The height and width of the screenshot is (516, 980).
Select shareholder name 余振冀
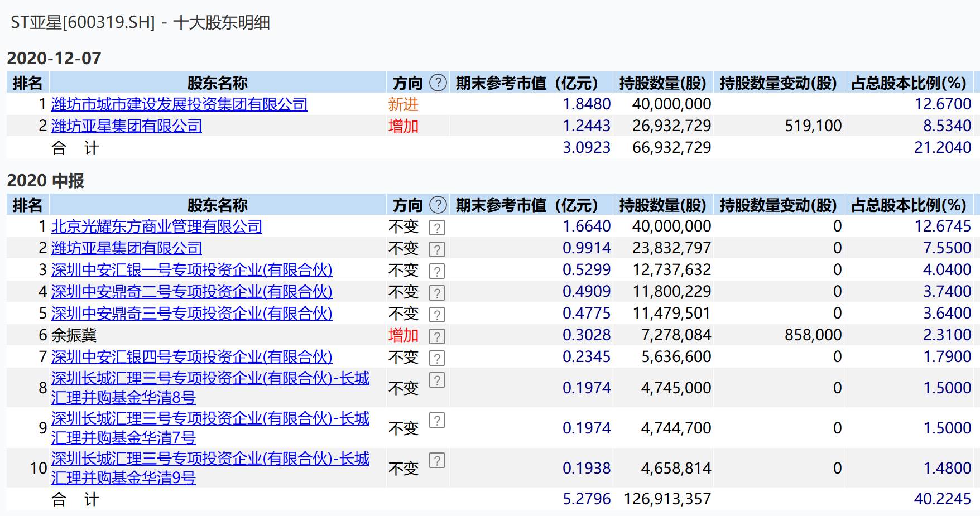click(74, 335)
